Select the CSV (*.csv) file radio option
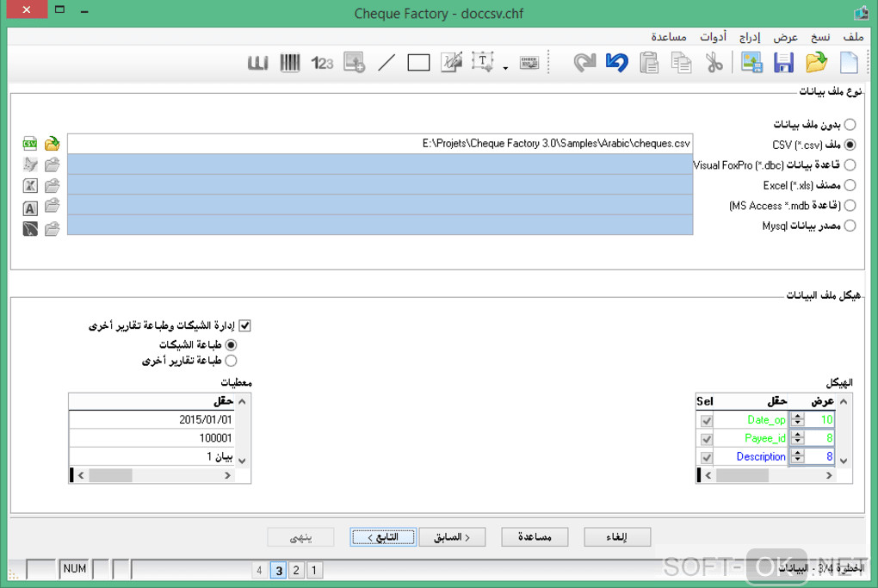 tap(850, 145)
